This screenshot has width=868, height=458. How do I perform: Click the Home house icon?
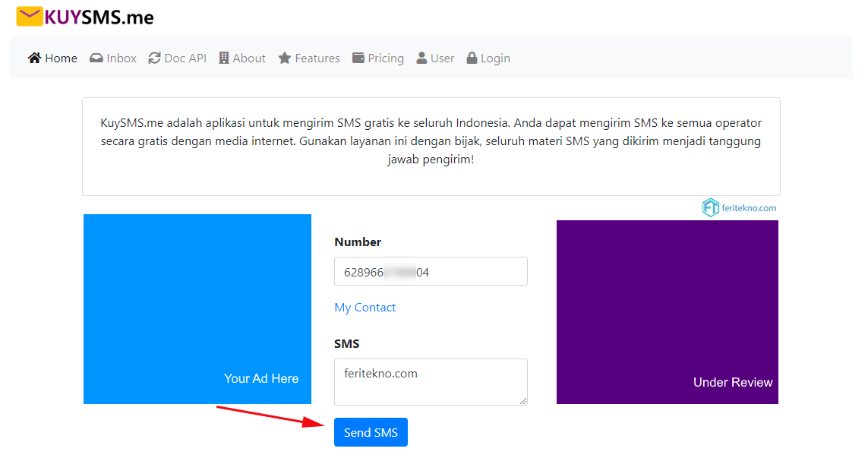34,58
